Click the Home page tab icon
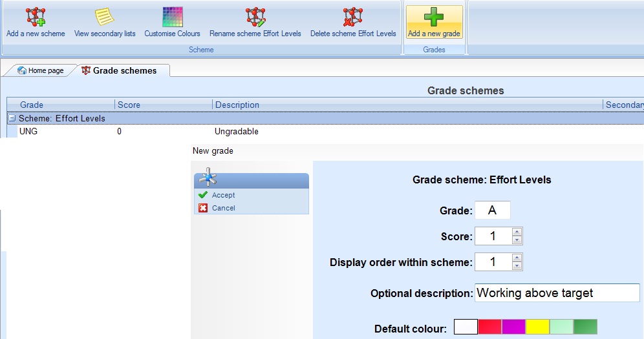The width and height of the screenshot is (644, 339). coord(22,70)
